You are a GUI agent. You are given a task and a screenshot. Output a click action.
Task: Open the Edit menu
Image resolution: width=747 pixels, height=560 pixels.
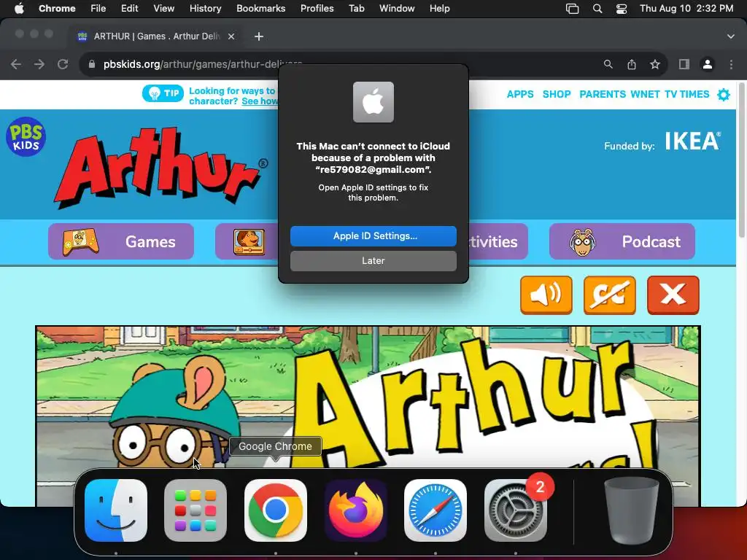[x=129, y=8]
